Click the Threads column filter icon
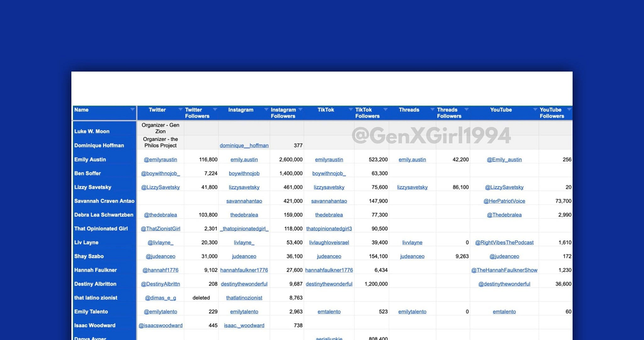The height and width of the screenshot is (340, 644). click(433, 109)
